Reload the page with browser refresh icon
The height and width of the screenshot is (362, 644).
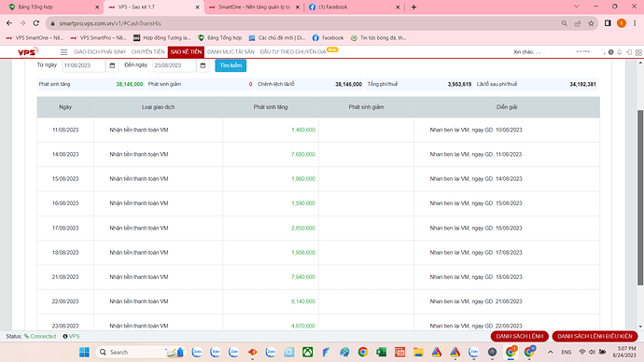point(36,23)
